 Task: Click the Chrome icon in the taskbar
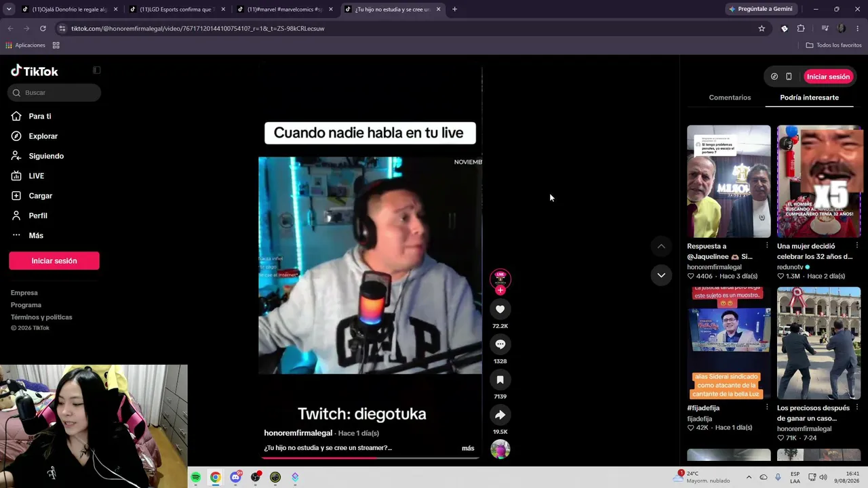[x=216, y=477]
